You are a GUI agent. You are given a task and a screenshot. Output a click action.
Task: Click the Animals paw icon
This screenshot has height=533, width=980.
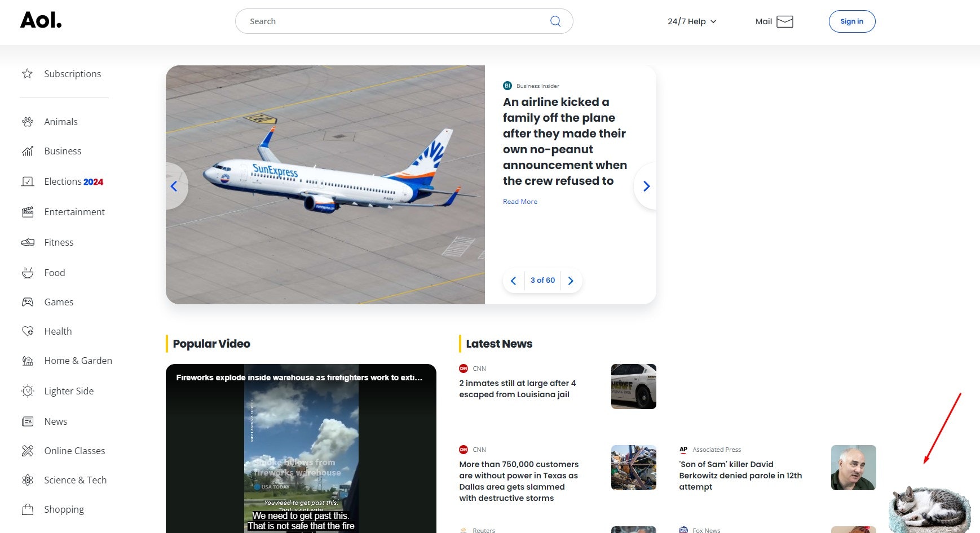[27, 122]
